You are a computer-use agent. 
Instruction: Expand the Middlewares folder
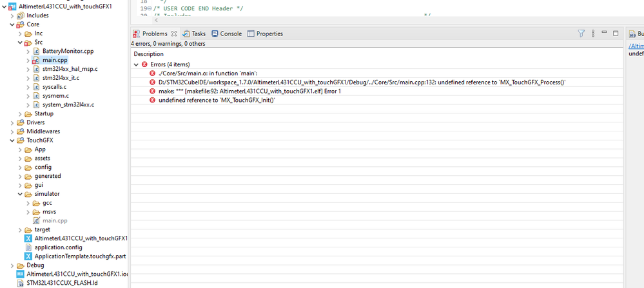pyautogui.click(x=12, y=131)
